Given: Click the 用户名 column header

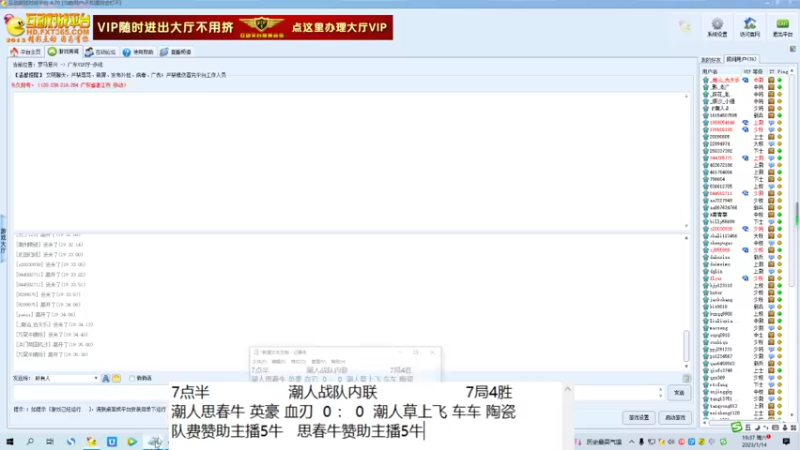Looking at the screenshot, I should coord(710,72).
